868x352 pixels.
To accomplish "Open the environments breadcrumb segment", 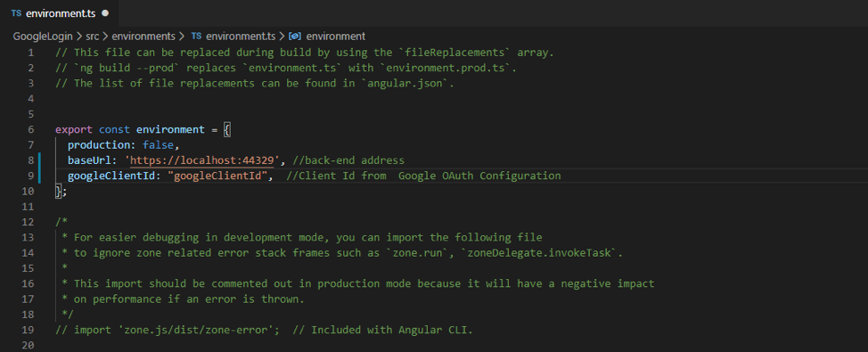I will 143,37.
